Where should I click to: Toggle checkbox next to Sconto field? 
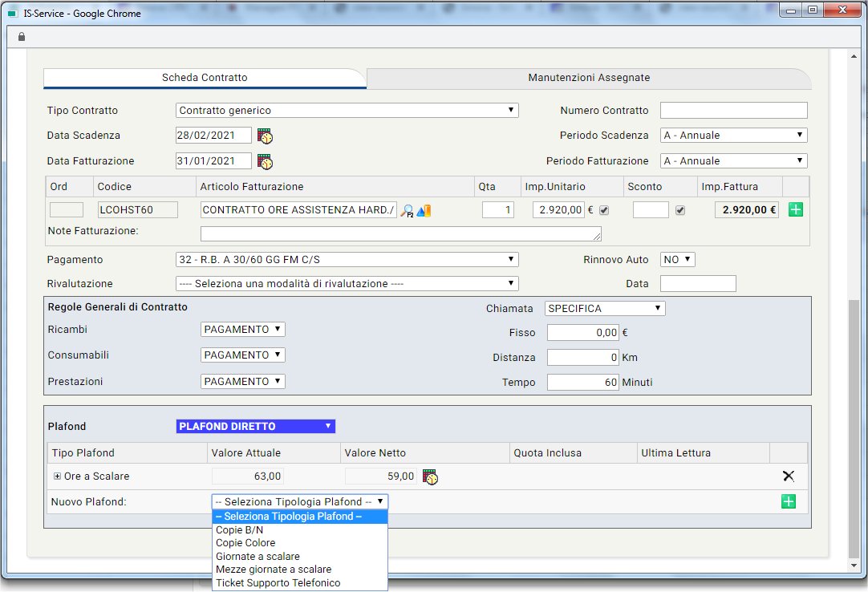(680, 210)
